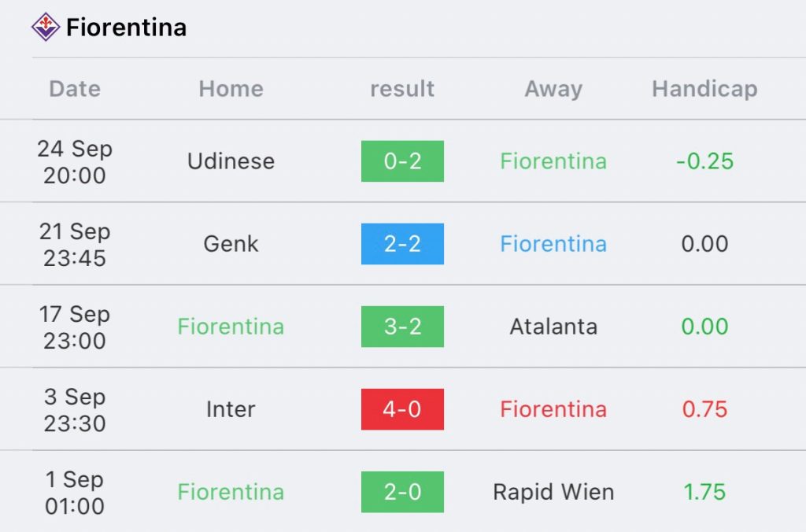Viewport: 806px width, 532px height.
Task: Select home team Genk
Action: point(231,244)
